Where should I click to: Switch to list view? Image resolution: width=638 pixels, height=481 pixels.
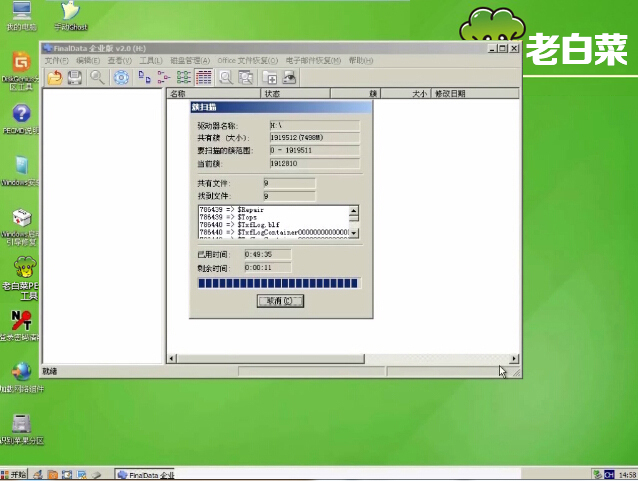click(x=184, y=77)
